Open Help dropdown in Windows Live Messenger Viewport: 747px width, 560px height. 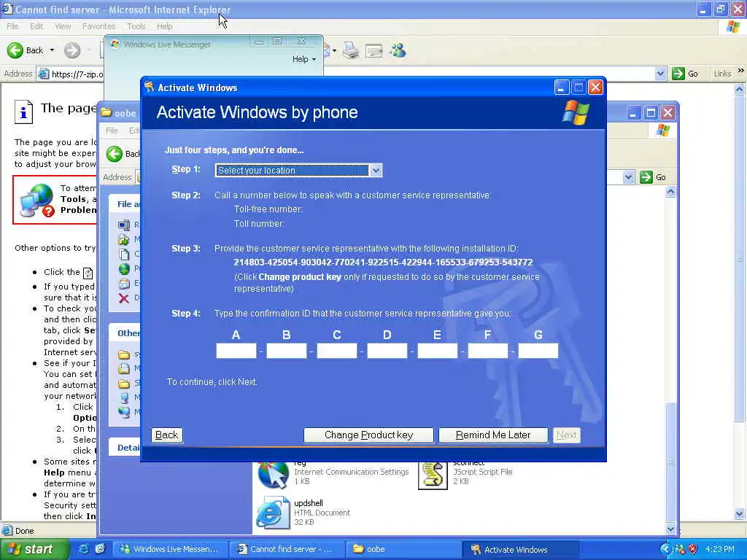[x=304, y=59]
